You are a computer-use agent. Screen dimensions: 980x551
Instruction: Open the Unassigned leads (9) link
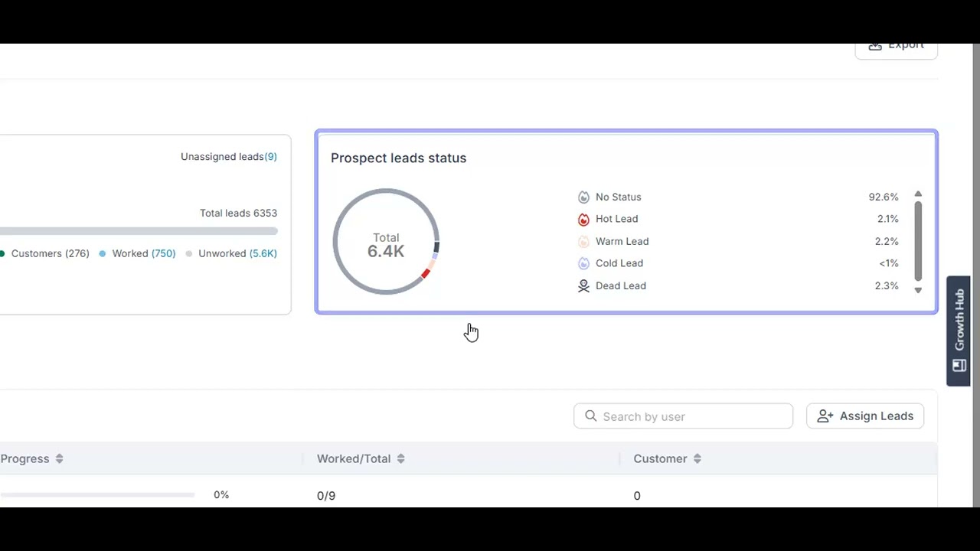[229, 156]
